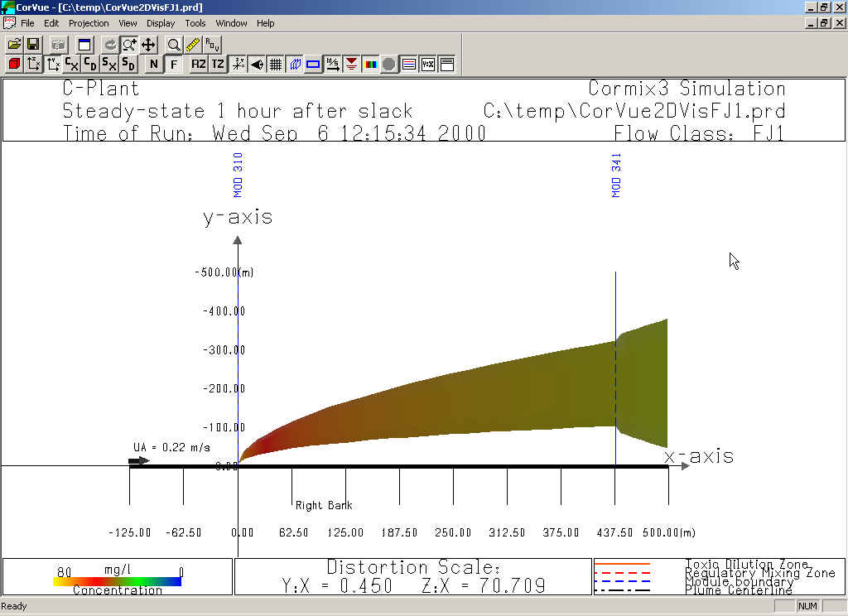Click the document icon left of File
Screen dimensions: 848x616
(x=9, y=23)
